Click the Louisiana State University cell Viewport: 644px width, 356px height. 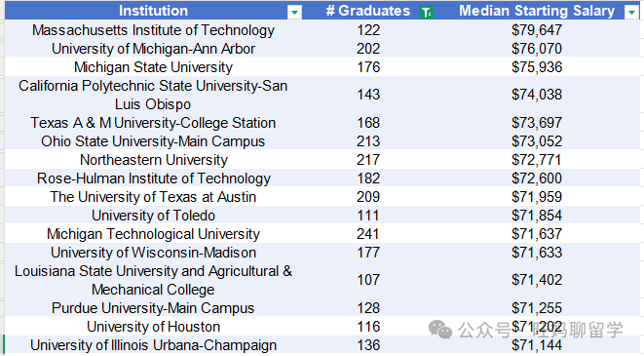(154, 280)
